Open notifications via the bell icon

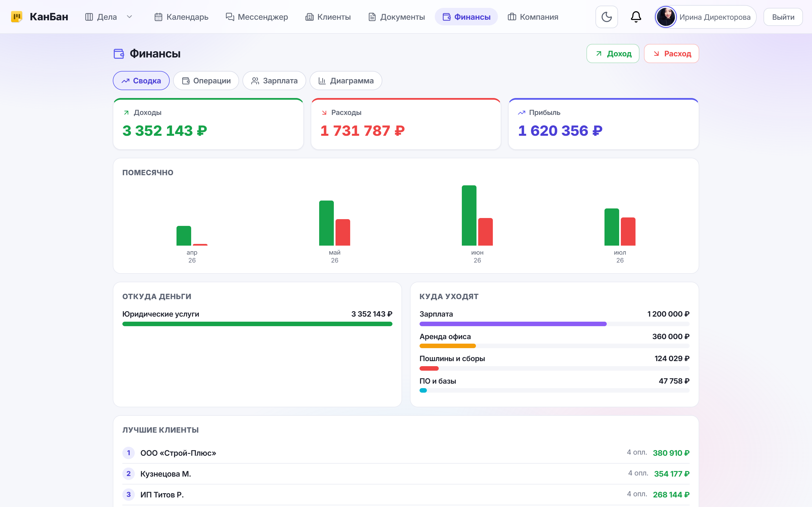[636, 17]
